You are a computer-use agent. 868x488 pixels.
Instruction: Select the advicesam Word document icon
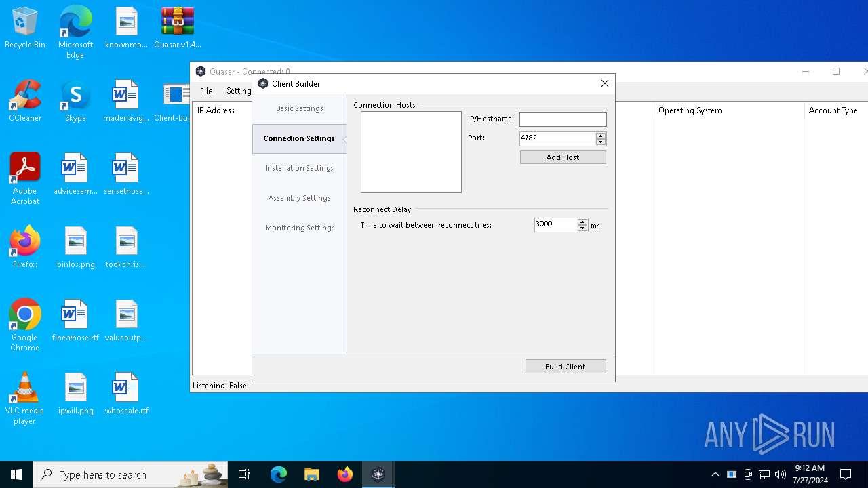pyautogui.click(x=75, y=174)
